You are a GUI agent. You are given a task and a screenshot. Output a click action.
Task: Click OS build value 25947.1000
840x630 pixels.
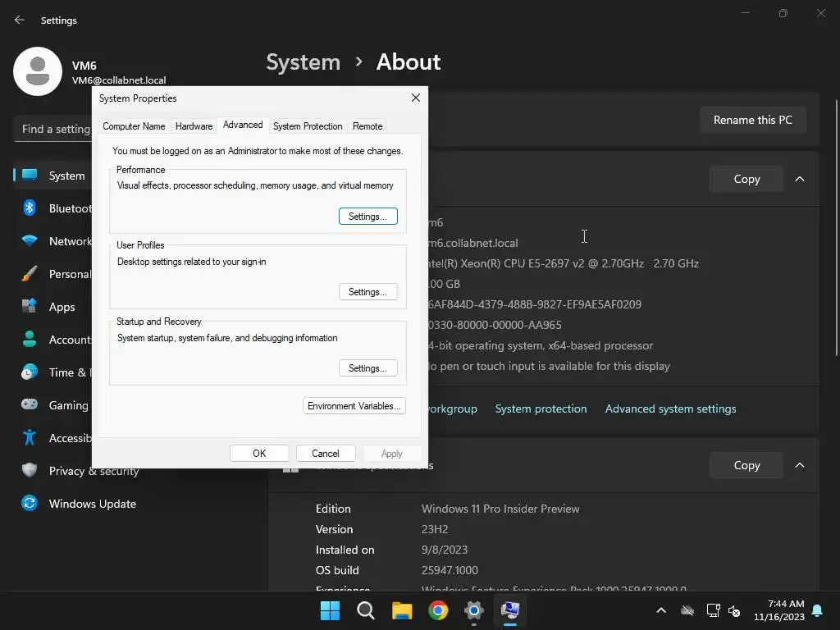(450, 570)
